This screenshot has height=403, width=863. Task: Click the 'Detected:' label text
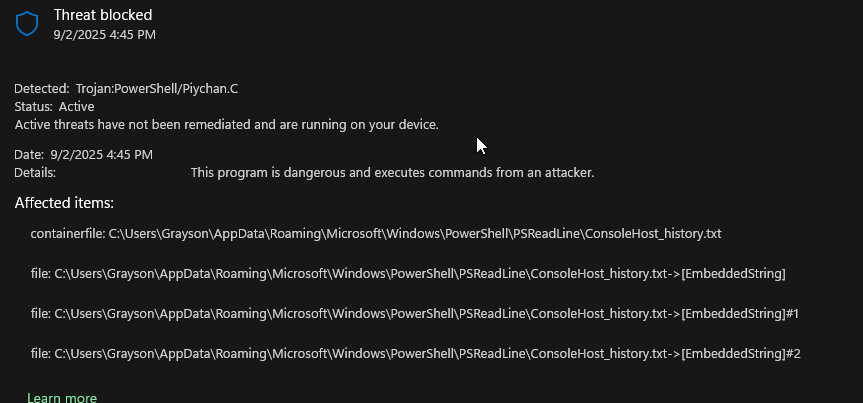42,89
